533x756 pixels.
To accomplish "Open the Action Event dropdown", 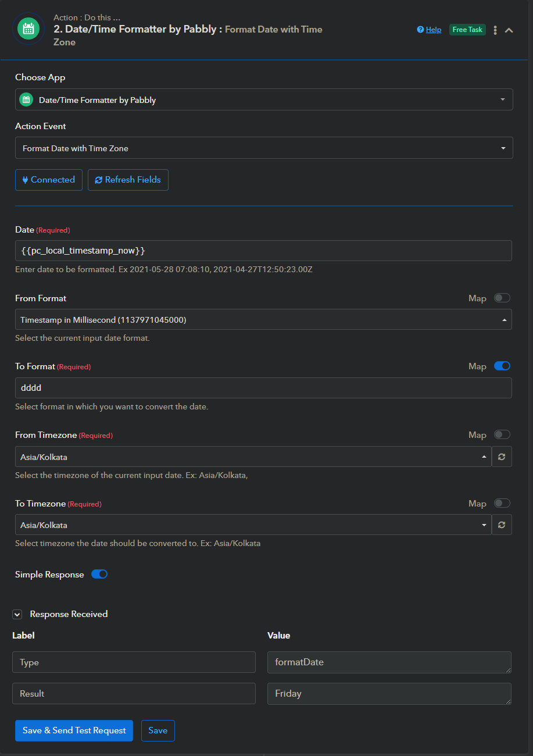I will 264,148.
